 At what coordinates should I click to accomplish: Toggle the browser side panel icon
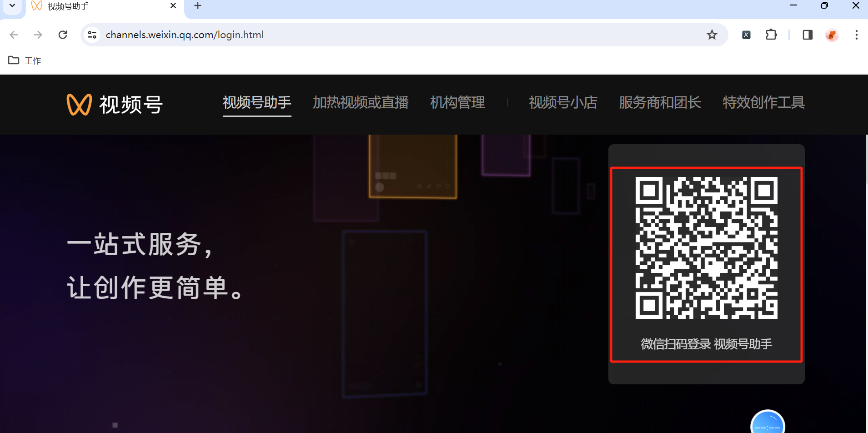click(808, 35)
